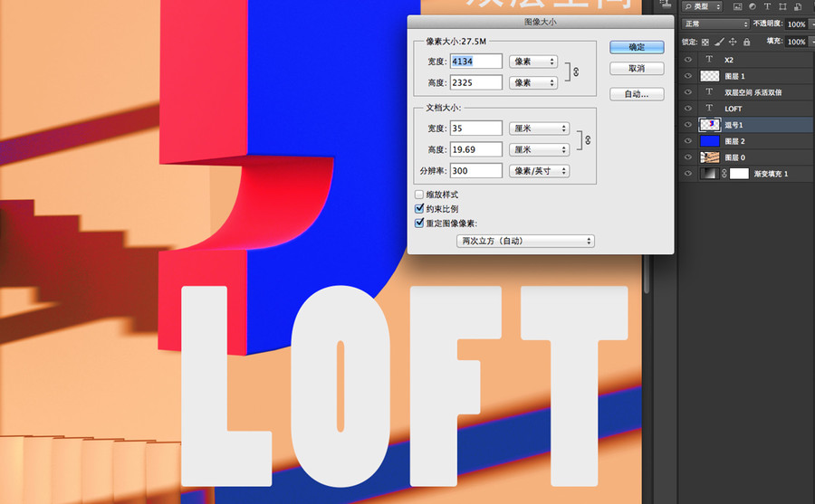Open blend mode 正常 dropdown

(x=715, y=24)
